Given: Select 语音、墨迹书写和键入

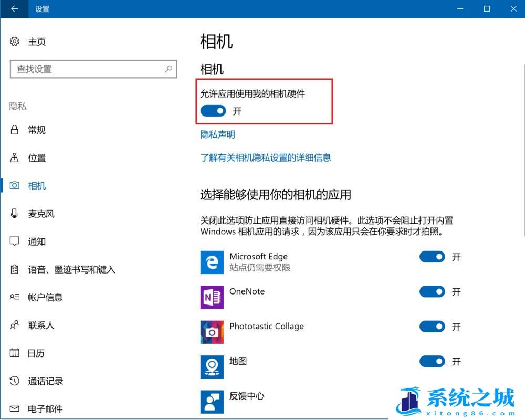Looking at the screenshot, I should (71, 269).
